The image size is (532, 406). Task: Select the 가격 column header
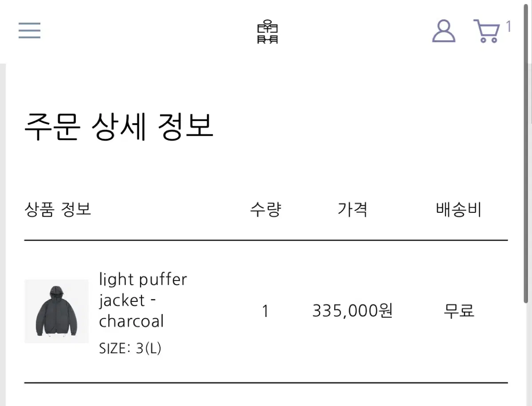[352, 209]
